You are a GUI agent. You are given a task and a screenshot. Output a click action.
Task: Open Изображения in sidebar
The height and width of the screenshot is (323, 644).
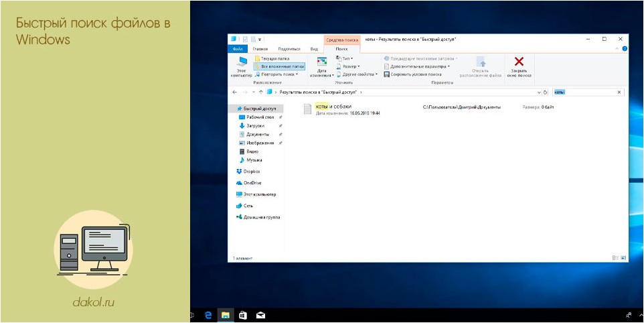(260, 143)
